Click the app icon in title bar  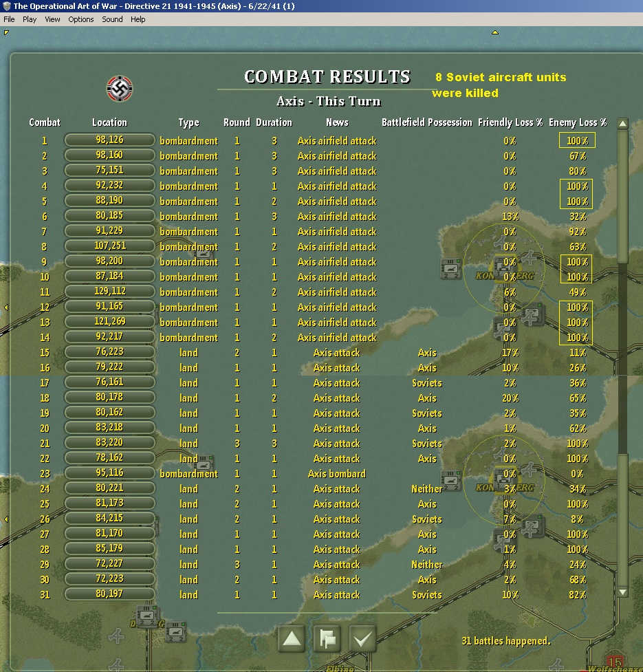(x=6, y=6)
